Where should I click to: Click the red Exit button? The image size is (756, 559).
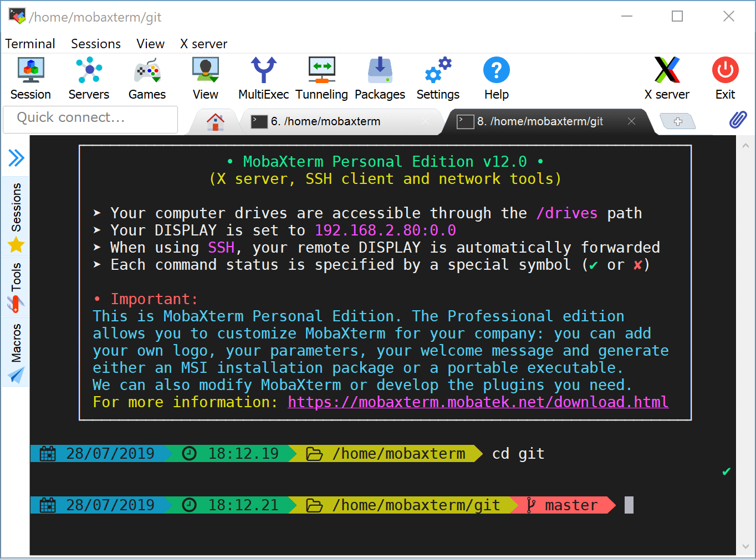[725, 79]
